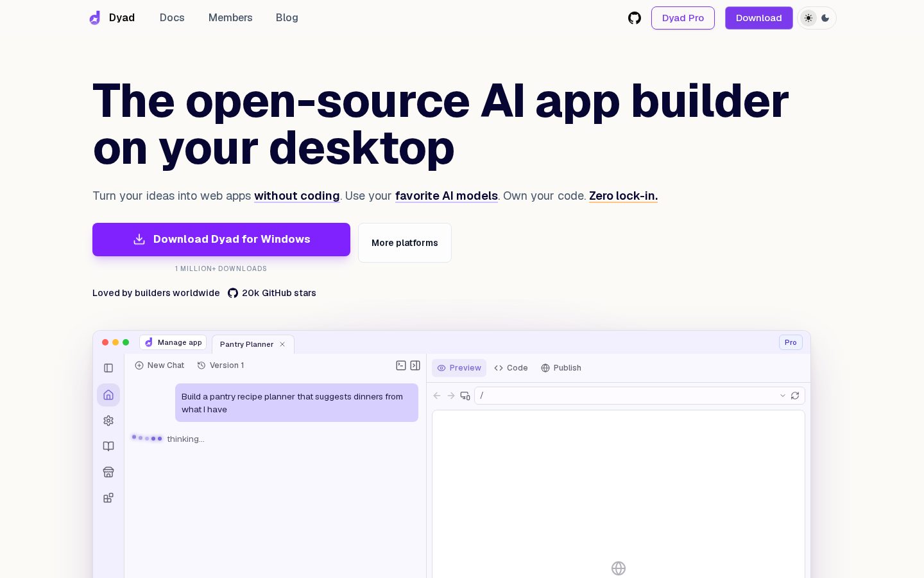Click the yellow window minimize dot

116,342
